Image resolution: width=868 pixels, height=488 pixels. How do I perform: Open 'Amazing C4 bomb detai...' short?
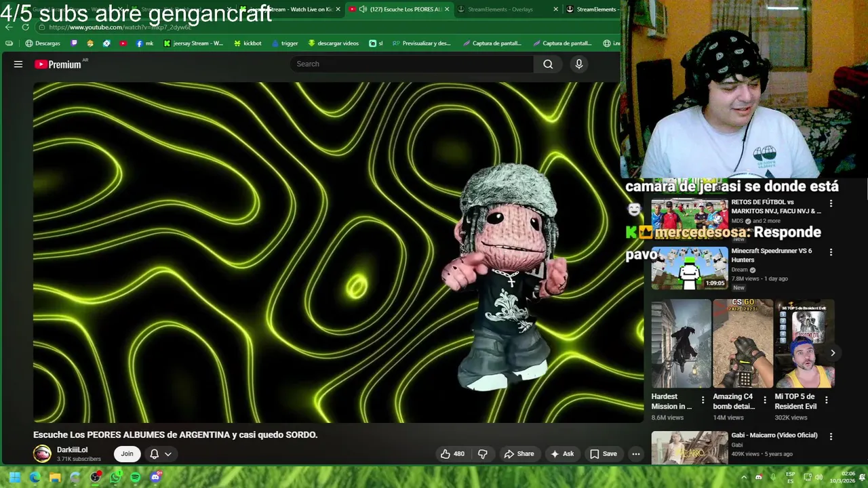(743, 344)
